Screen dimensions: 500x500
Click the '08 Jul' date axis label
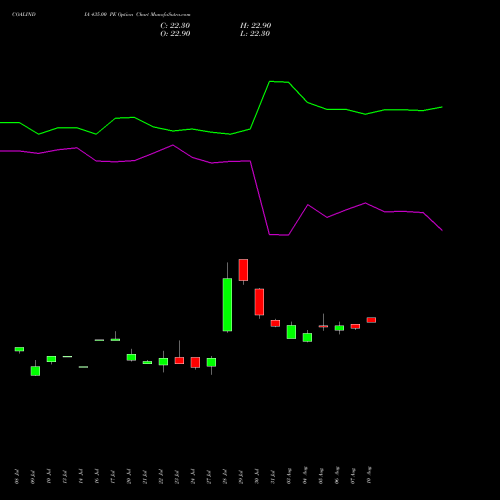coord(17,477)
